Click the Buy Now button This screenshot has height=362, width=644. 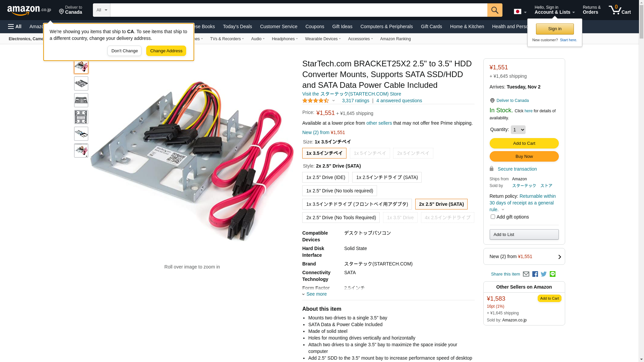point(524,157)
